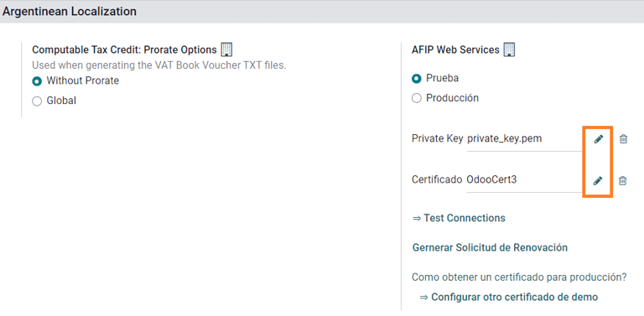644x316 pixels.
Task: Click 'Como obtener un certificado para producción?' text
Action: [519, 277]
